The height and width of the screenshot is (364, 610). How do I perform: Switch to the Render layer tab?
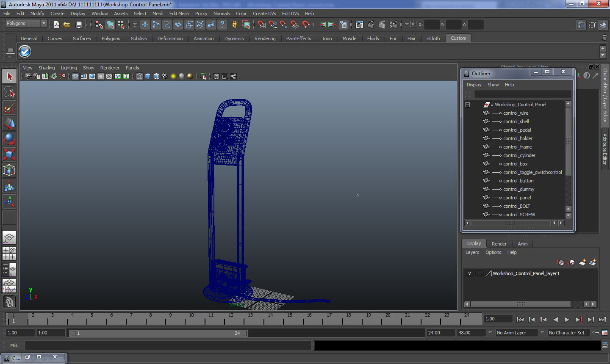click(x=499, y=244)
